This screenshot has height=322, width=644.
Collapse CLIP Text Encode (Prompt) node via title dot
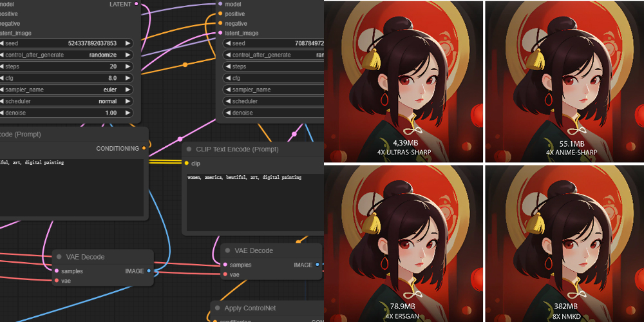click(189, 149)
